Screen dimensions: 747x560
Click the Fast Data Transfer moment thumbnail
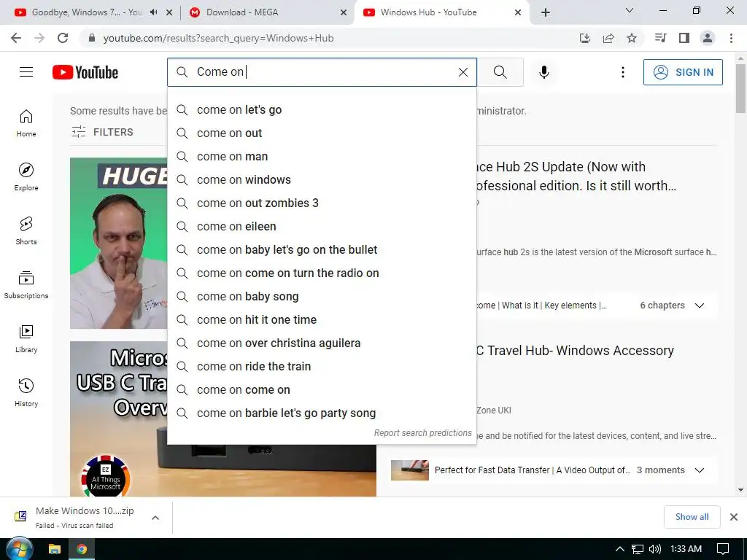(x=410, y=470)
